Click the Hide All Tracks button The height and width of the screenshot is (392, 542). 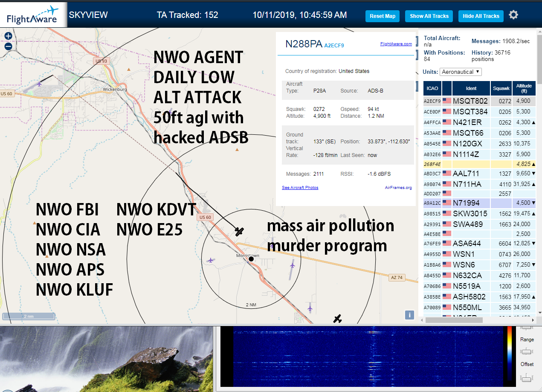[481, 16]
